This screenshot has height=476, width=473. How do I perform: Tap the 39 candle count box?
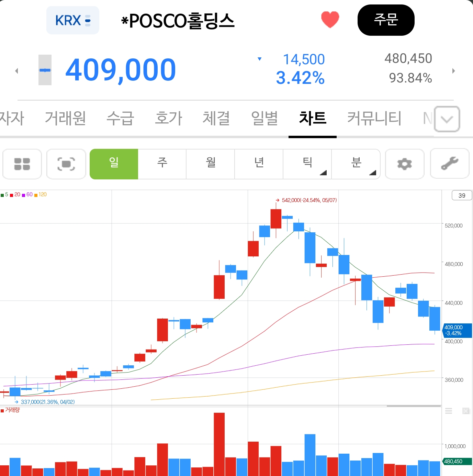coord(462,195)
